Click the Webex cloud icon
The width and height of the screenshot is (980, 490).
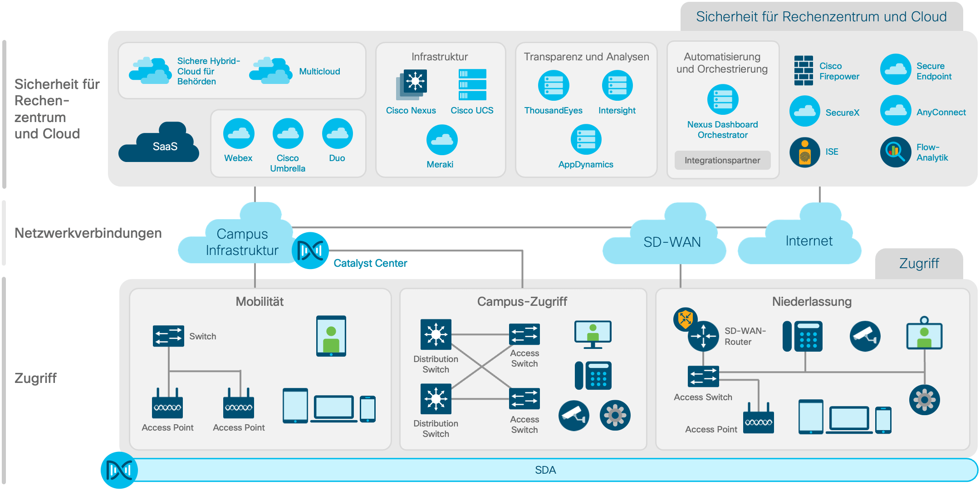pyautogui.click(x=239, y=133)
